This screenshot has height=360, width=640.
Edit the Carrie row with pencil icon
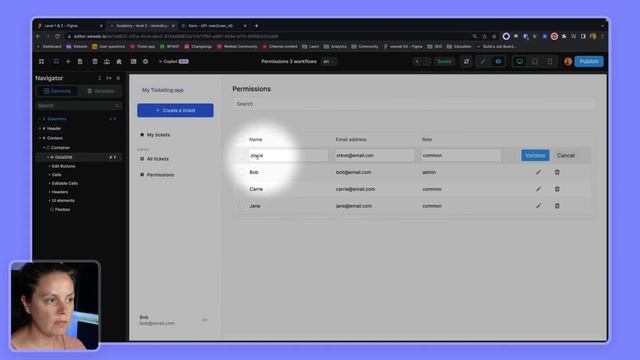coord(538,189)
